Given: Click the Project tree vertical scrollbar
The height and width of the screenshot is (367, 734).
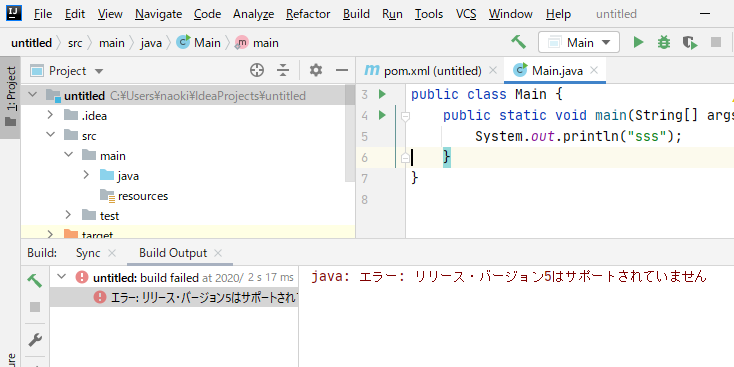Looking at the screenshot, I should [350, 133].
